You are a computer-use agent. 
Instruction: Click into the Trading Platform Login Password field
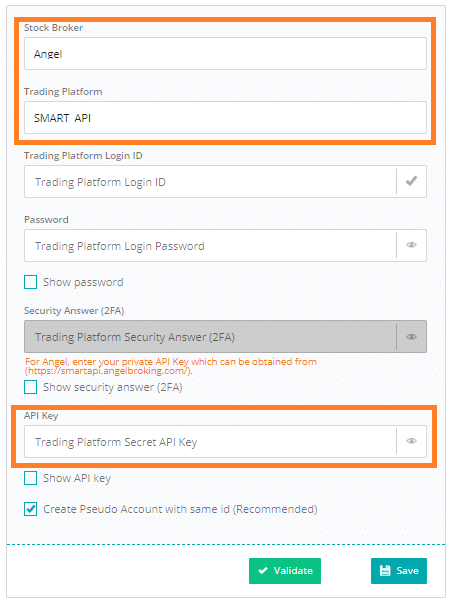210,245
